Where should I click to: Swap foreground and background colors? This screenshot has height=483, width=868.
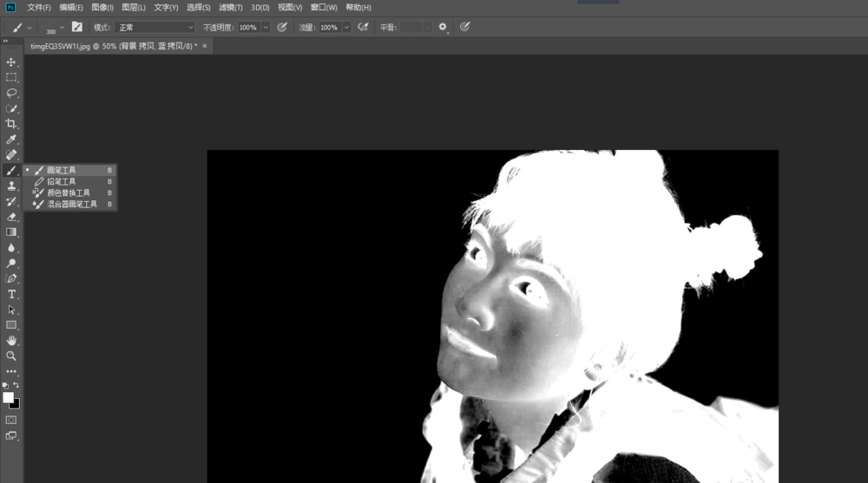(x=16, y=385)
